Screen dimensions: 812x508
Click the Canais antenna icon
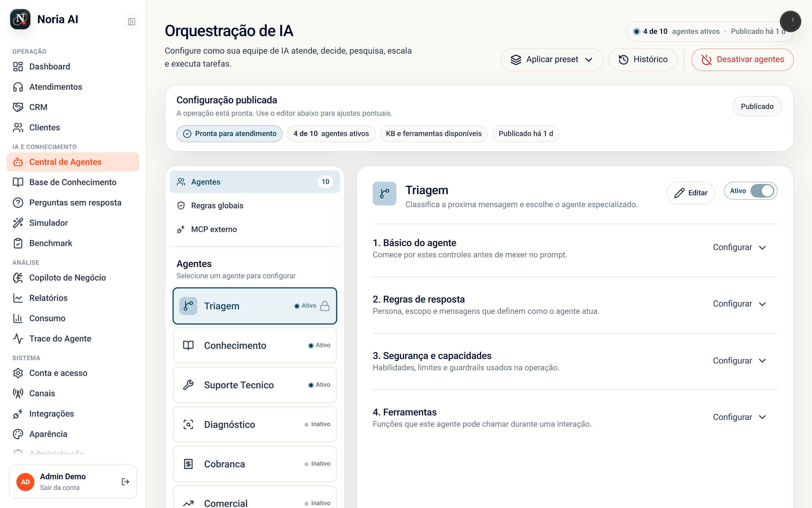pos(18,393)
